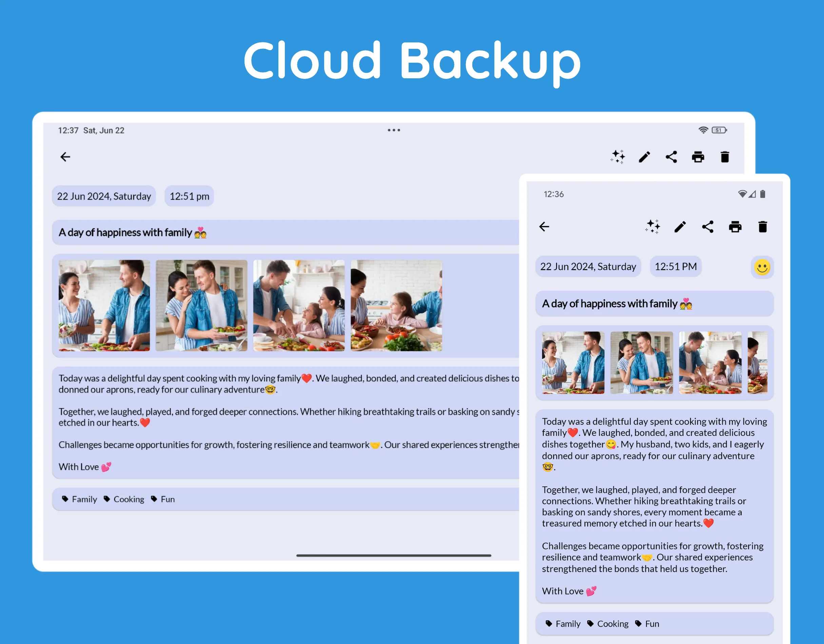Tap the AI sparkle icon on phone
824x644 pixels.
653,227
